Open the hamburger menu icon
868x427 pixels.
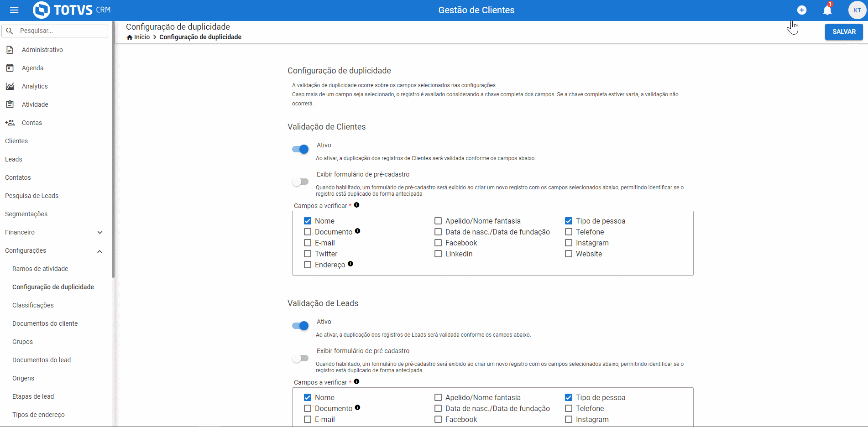pos(14,10)
